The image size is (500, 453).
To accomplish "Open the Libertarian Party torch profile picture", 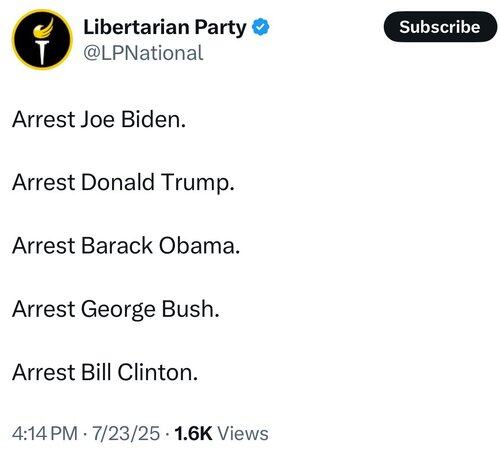I will pyautogui.click(x=42, y=40).
